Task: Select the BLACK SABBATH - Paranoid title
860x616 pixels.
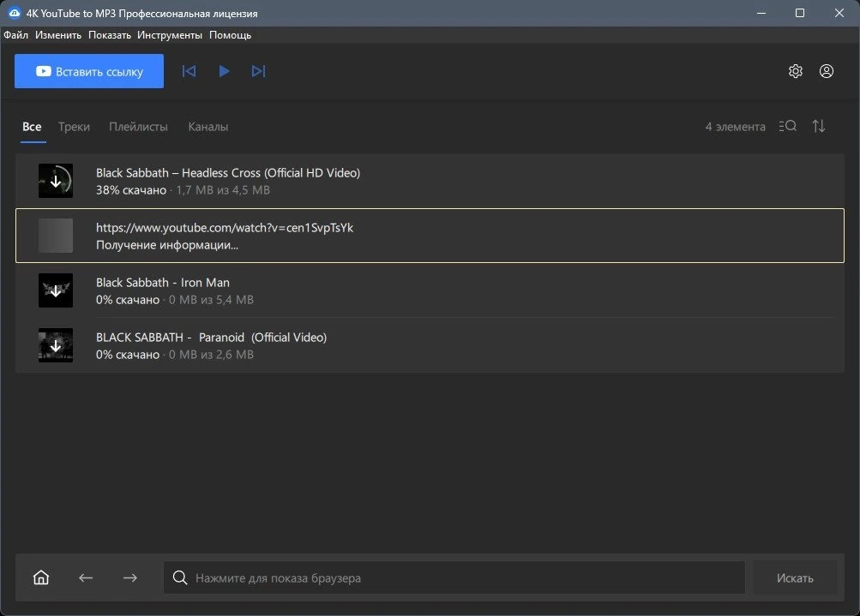Action: 211,337
